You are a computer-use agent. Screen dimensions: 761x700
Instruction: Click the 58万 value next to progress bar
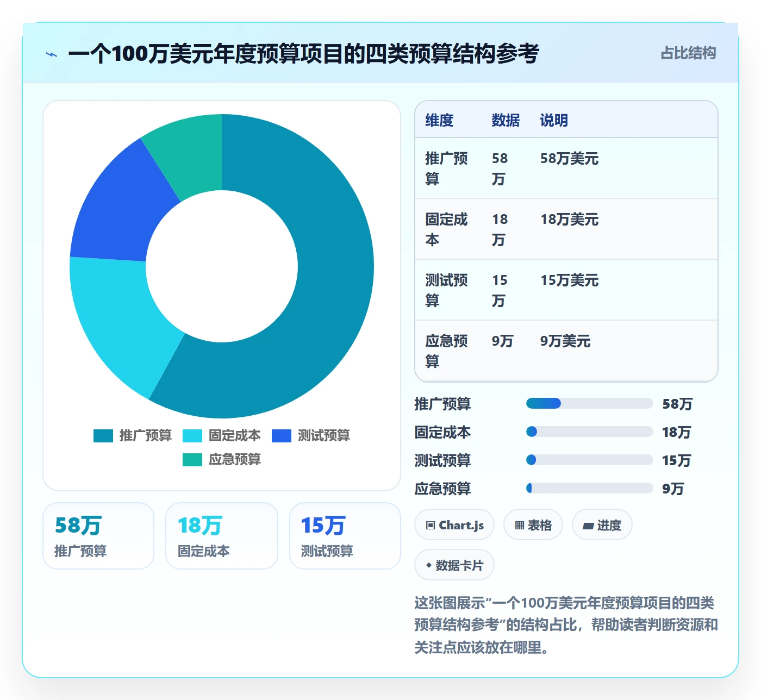(x=677, y=404)
